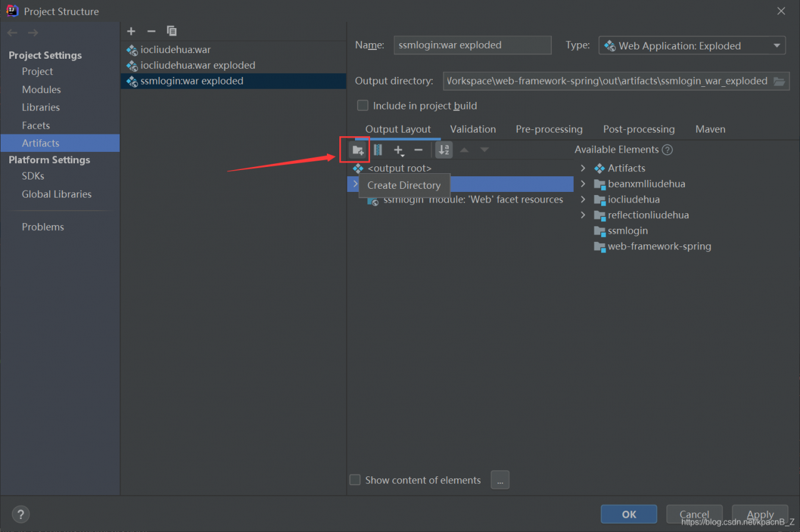The width and height of the screenshot is (800, 532).
Task: Select the iocliudehua:war exploded artifact
Action: [x=233, y=65]
